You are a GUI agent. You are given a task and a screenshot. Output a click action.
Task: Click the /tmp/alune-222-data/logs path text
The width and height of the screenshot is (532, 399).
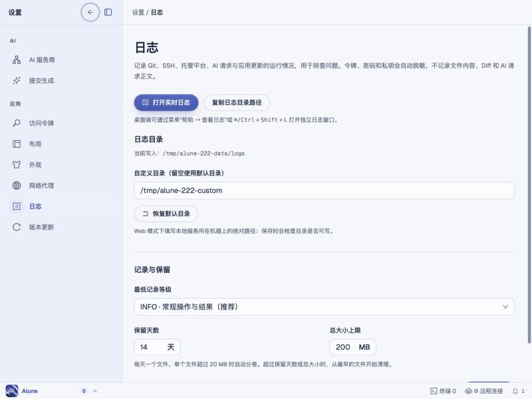tap(203, 154)
